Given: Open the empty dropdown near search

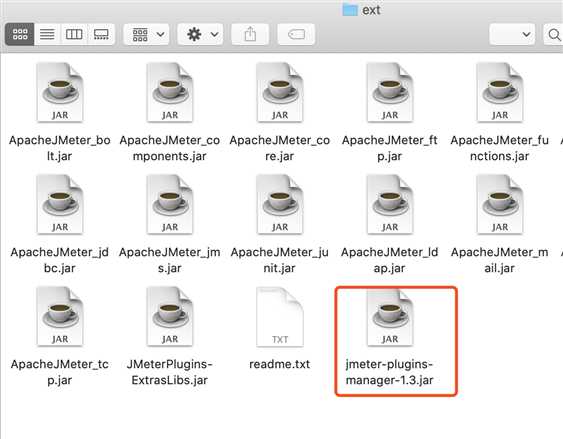Looking at the screenshot, I should click(x=512, y=34).
